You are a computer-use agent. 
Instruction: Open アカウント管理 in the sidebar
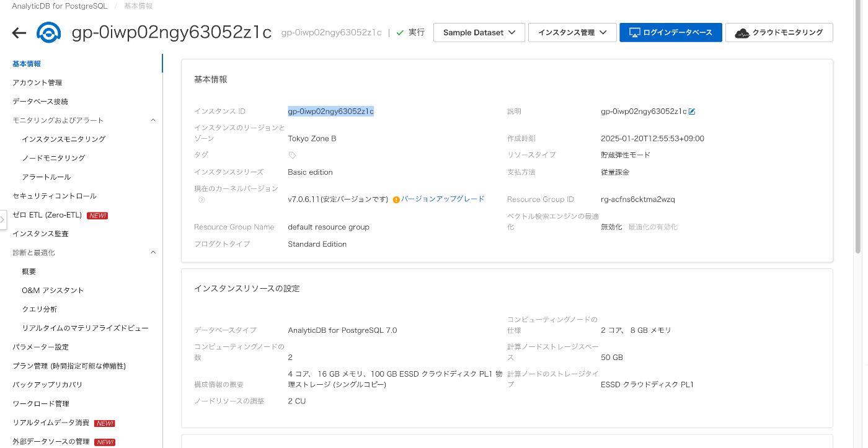37,82
